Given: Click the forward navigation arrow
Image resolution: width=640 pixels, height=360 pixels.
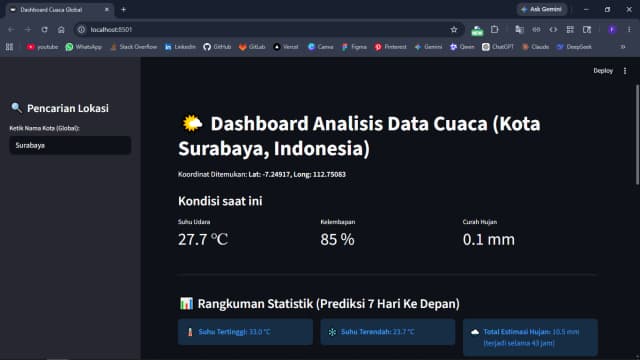Looking at the screenshot, I should coord(27,29).
